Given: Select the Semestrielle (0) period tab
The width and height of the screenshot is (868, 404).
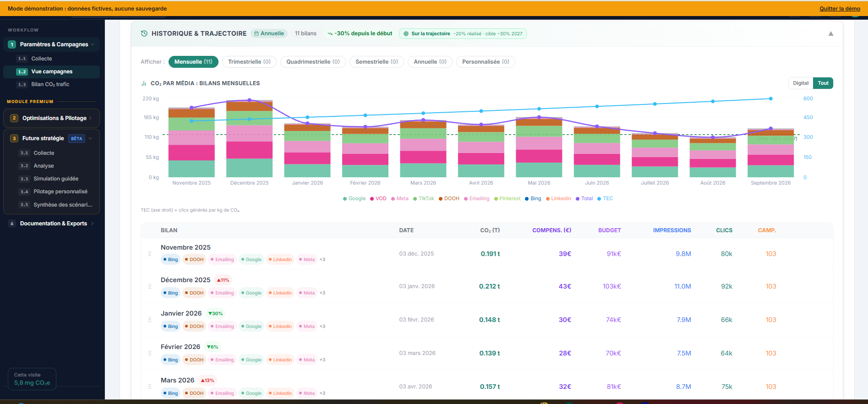Looking at the screenshot, I should (x=377, y=62).
